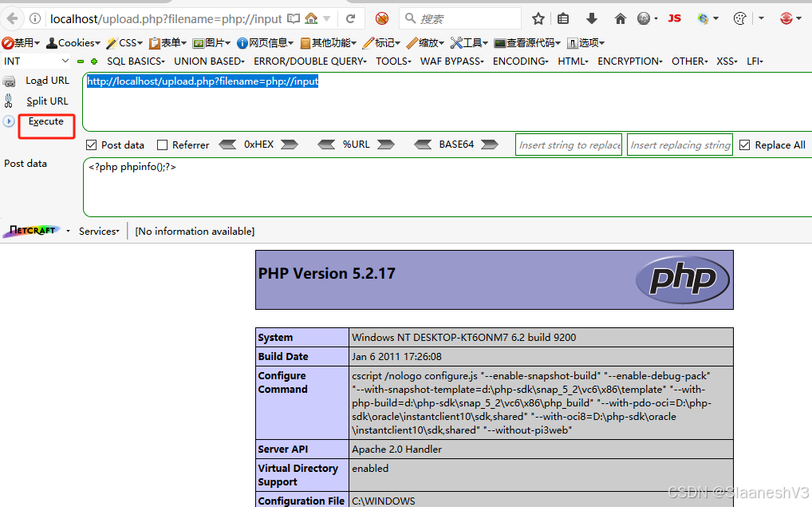812x507 pixels.
Task: Go back with the browser back arrow
Action: 11,19
